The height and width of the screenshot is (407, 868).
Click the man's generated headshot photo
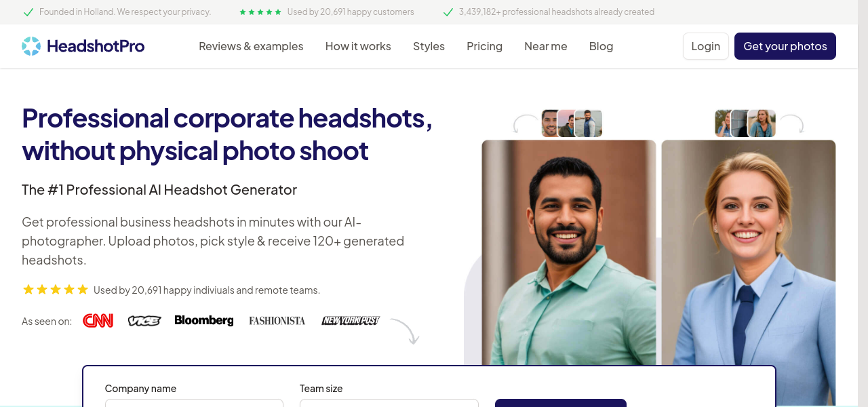tap(568, 258)
